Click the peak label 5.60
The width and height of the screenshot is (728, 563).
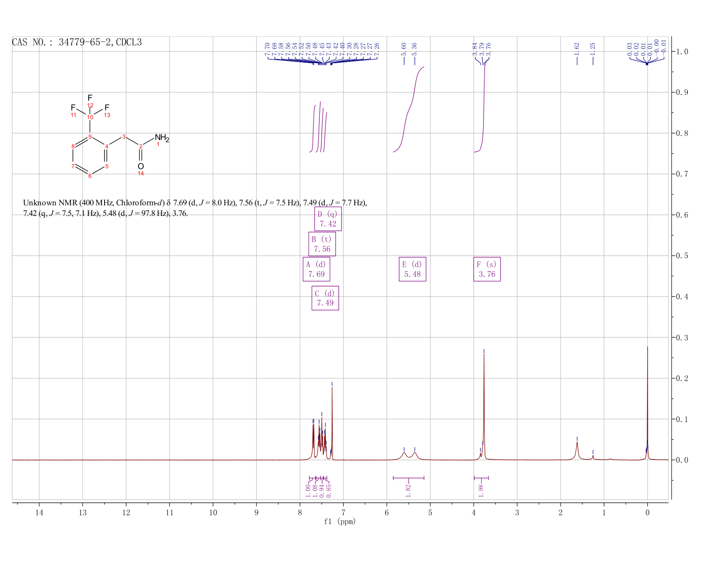click(404, 49)
